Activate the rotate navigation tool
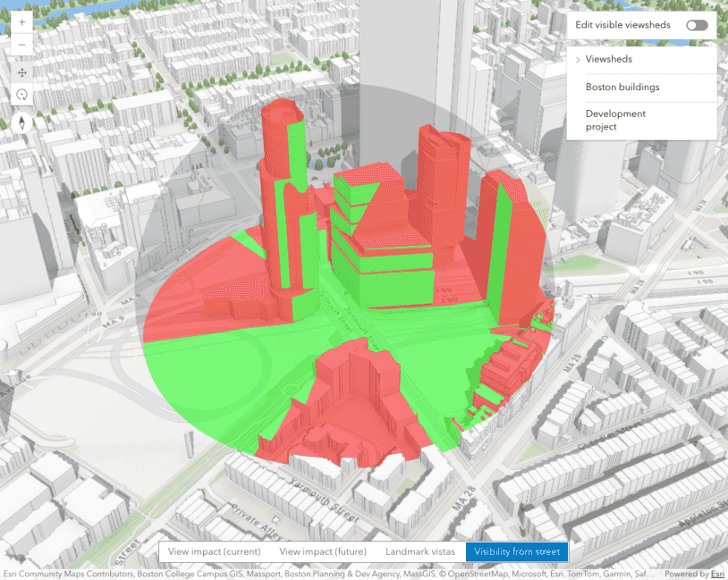The image size is (728, 580). click(x=21, y=96)
